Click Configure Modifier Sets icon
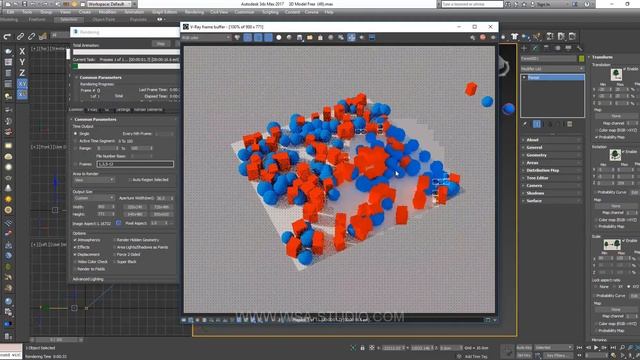The height and width of the screenshot is (360, 640). [x=569, y=124]
